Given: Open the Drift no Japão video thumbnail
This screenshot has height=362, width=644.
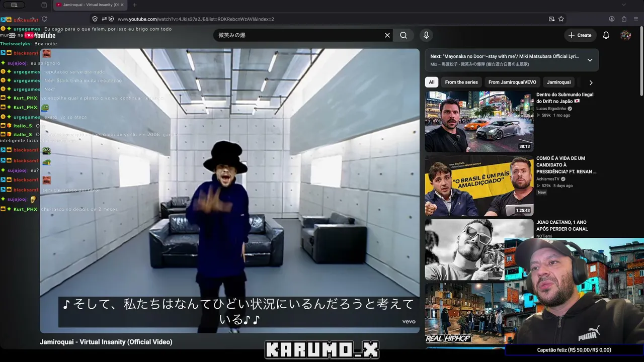Looking at the screenshot, I should pos(479,121).
